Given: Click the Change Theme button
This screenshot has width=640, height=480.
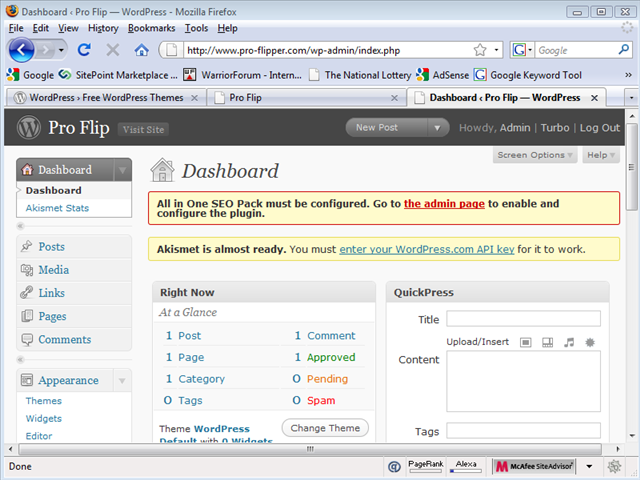Looking at the screenshot, I should point(325,428).
